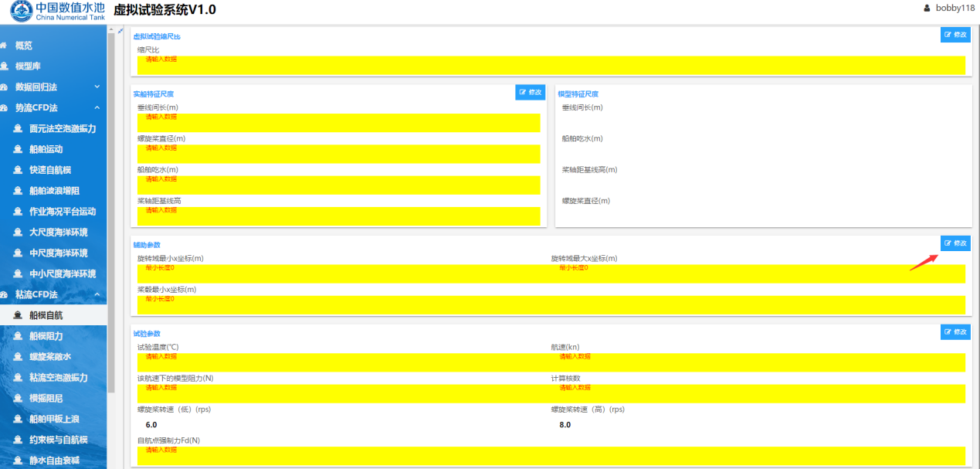The width and height of the screenshot is (980, 469).
Task: Open 概览 overview from the sidebar
Action: [24, 46]
